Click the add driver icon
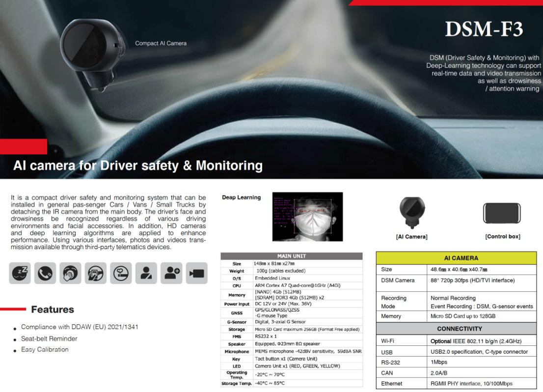 pyautogui.click(x=172, y=273)
